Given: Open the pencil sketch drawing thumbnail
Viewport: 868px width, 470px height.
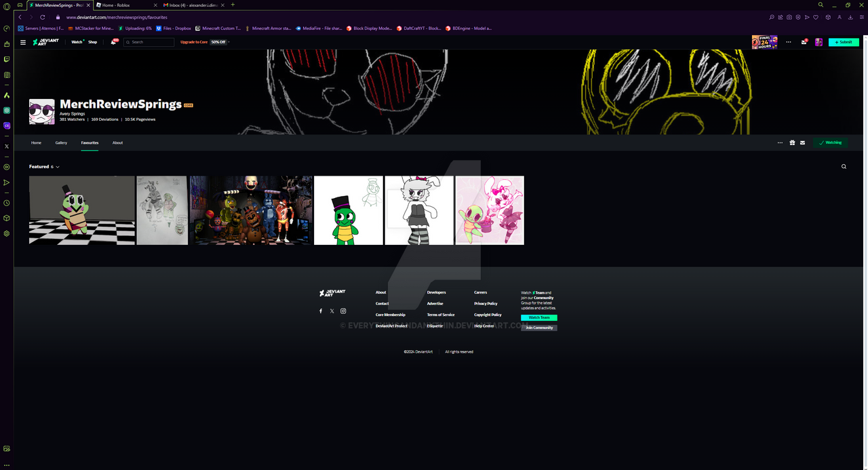Looking at the screenshot, I should tap(162, 210).
